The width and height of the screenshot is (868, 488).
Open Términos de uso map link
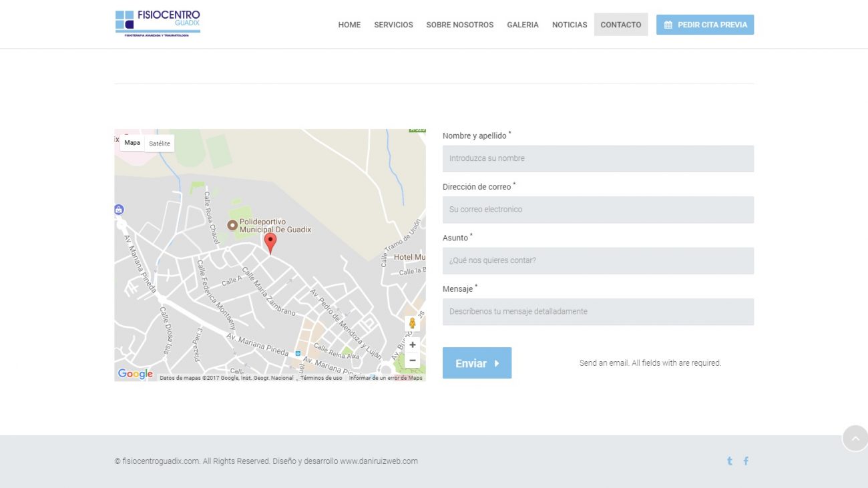tap(321, 378)
